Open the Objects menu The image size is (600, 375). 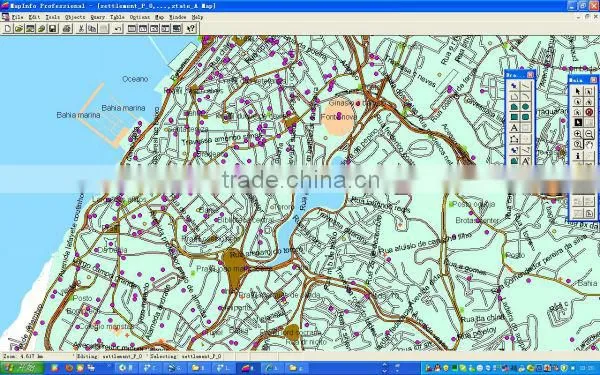tap(75, 17)
